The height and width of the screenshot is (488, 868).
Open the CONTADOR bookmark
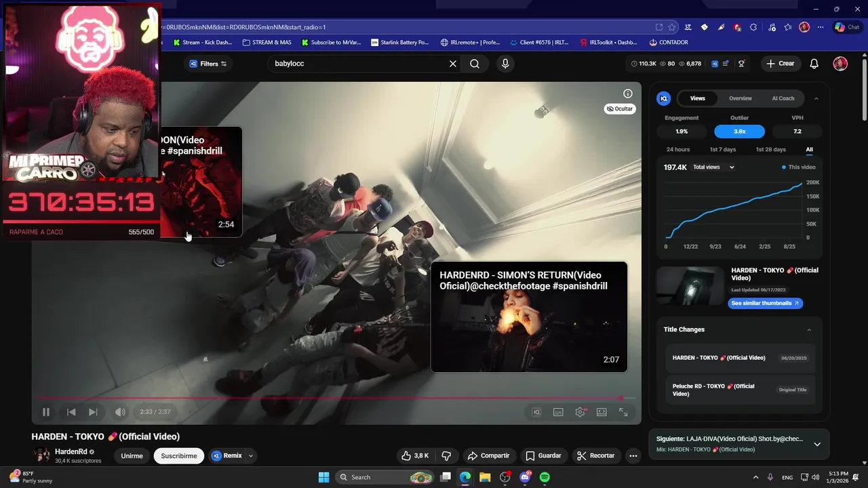pos(669,42)
